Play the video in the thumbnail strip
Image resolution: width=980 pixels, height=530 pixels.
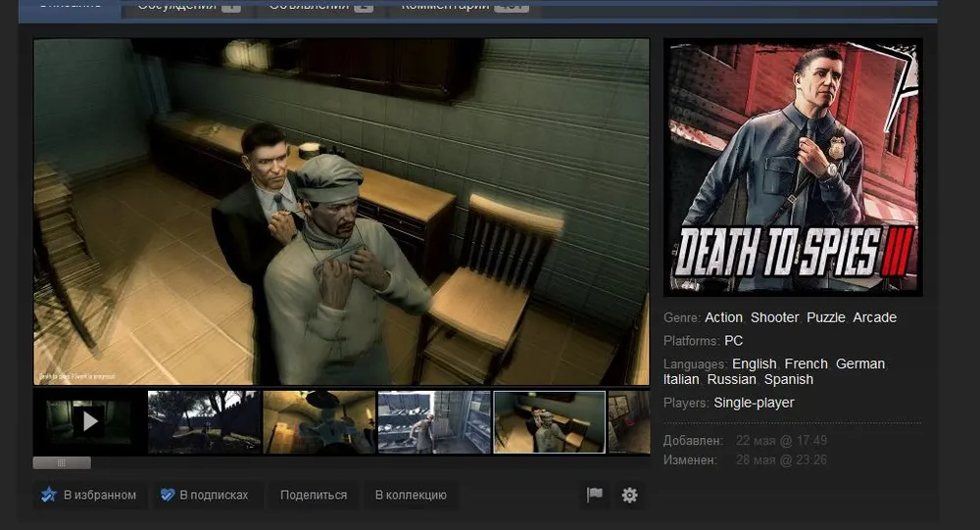(89, 421)
